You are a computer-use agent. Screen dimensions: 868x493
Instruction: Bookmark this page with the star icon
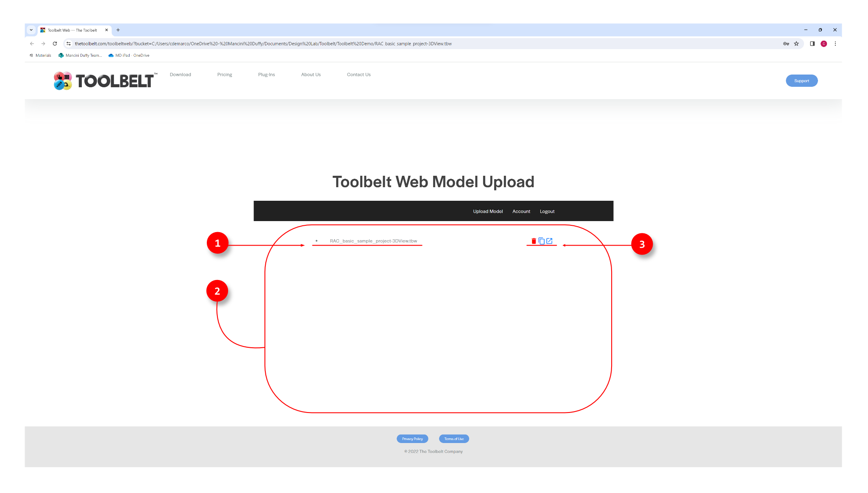click(x=796, y=44)
